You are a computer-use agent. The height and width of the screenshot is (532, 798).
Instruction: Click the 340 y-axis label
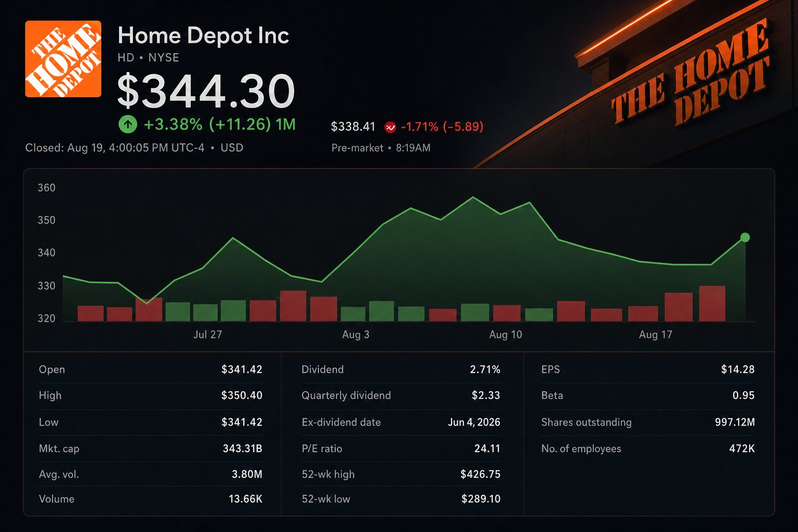coord(46,253)
